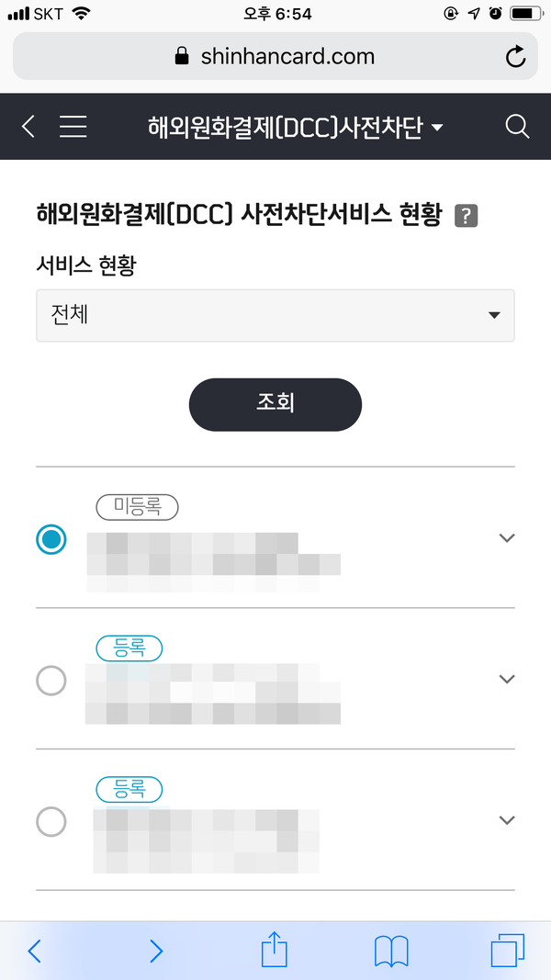Screen dimensions: 551x980
Task: Open the 서비스 현황 전체 dropdown
Action: 275,315
